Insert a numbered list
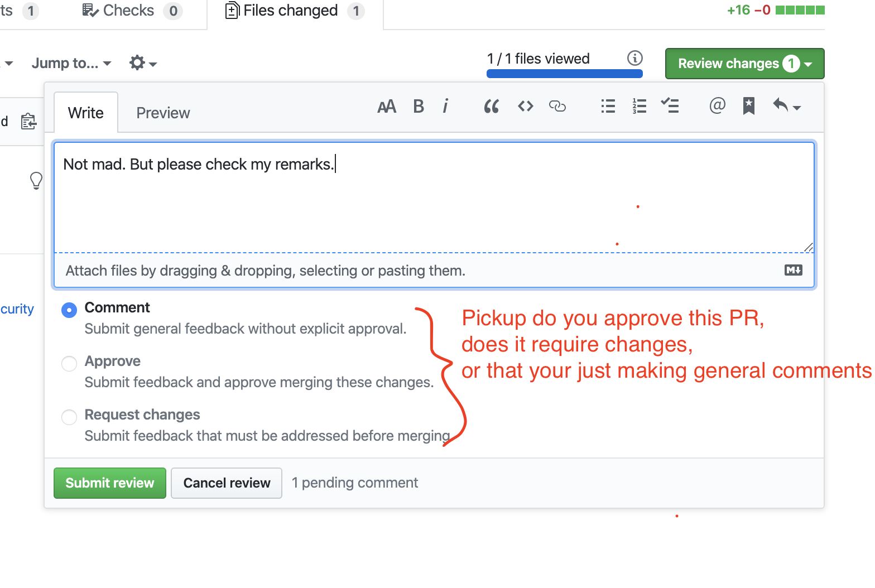This screenshot has width=875, height=588. [x=640, y=106]
